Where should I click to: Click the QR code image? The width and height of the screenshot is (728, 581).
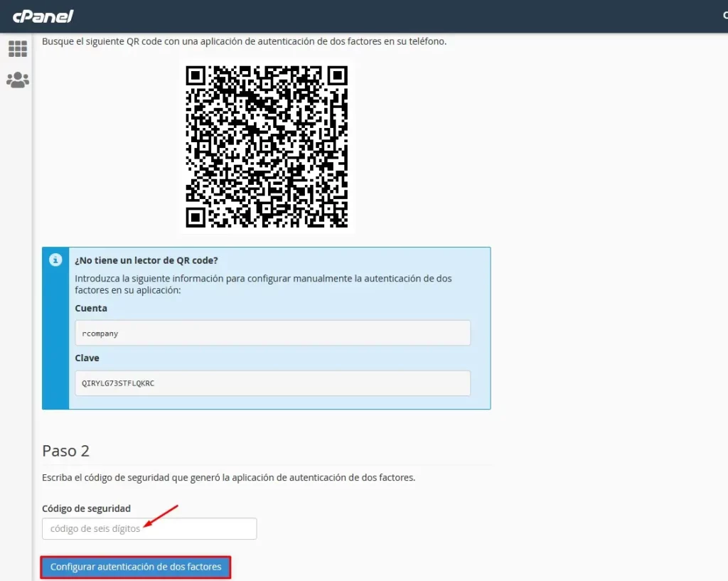(267, 146)
